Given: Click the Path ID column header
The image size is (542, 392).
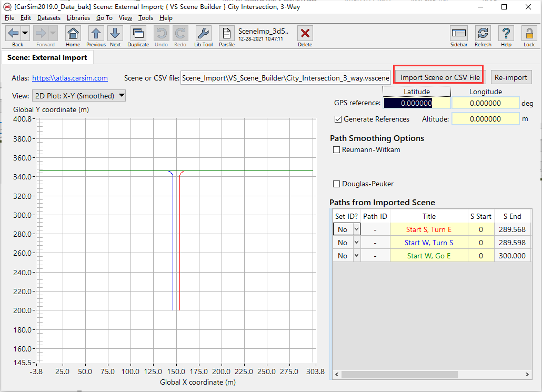Looking at the screenshot, I should pyautogui.click(x=375, y=216).
